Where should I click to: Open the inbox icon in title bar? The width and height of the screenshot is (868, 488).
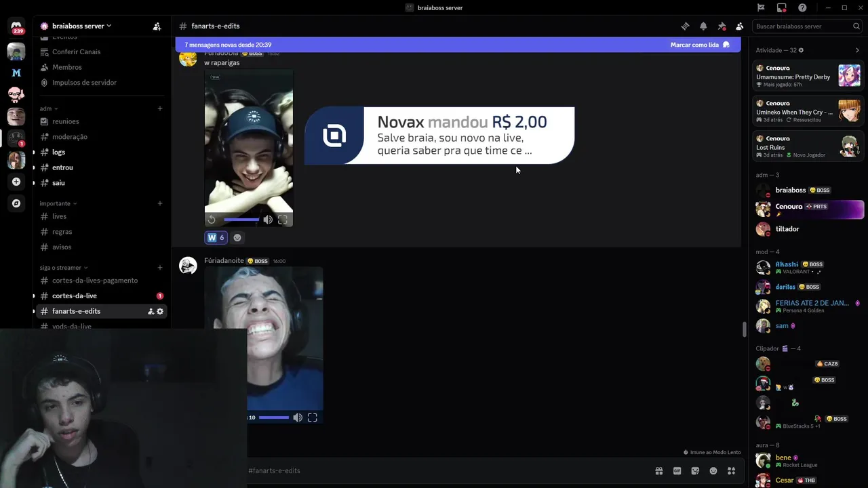(x=782, y=7)
